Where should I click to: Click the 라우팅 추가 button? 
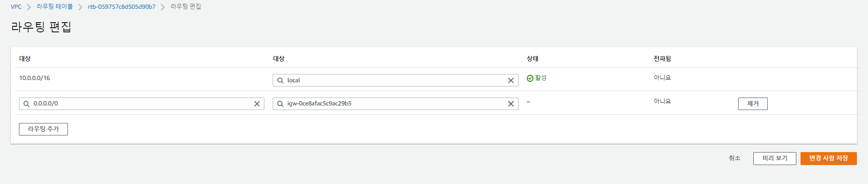pos(43,129)
